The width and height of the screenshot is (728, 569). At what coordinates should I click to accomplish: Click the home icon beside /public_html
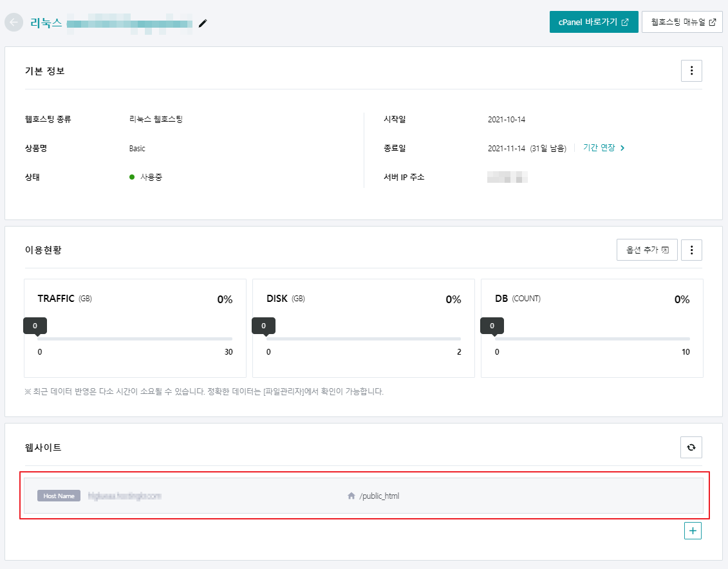pyautogui.click(x=351, y=496)
